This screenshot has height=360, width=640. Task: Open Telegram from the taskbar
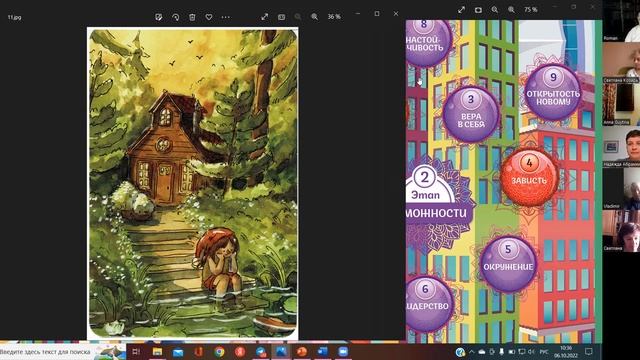tap(261, 351)
